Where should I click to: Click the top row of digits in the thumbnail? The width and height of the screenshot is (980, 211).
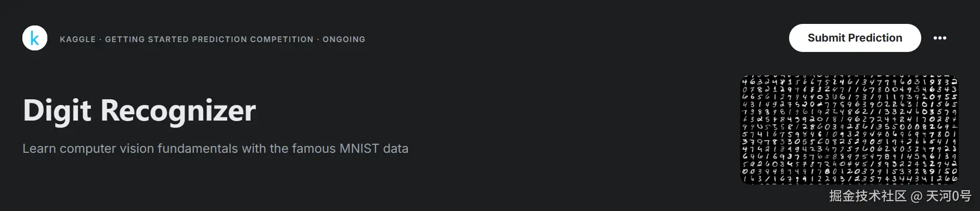tap(849, 82)
